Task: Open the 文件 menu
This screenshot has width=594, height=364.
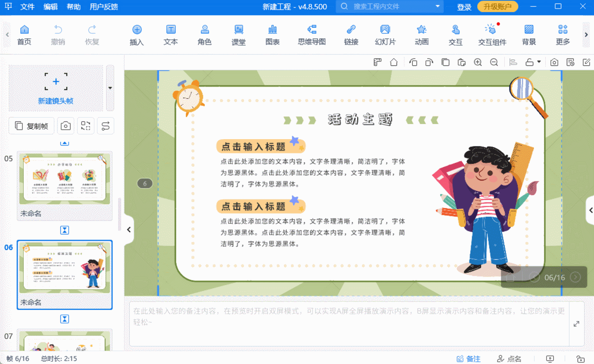Action: pos(27,7)
